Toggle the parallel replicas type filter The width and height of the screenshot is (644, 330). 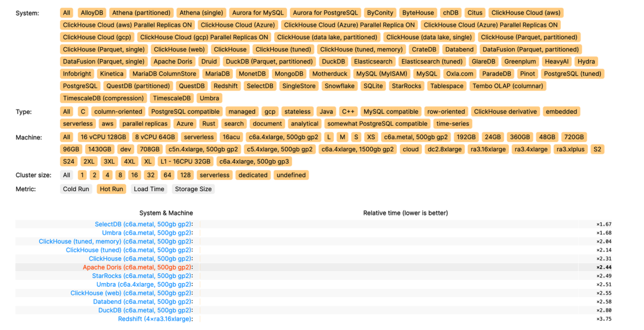click(x=145, y=124)
